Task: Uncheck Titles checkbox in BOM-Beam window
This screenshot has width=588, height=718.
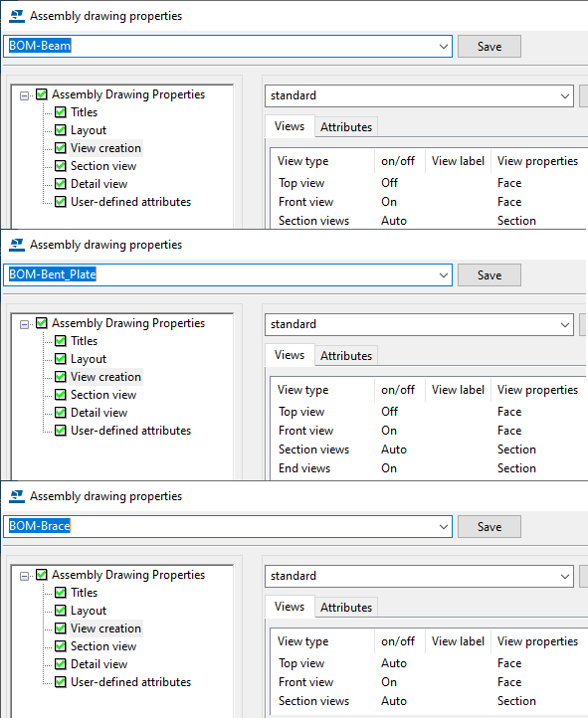Action: pyautogui.click(x=61, y=112)
